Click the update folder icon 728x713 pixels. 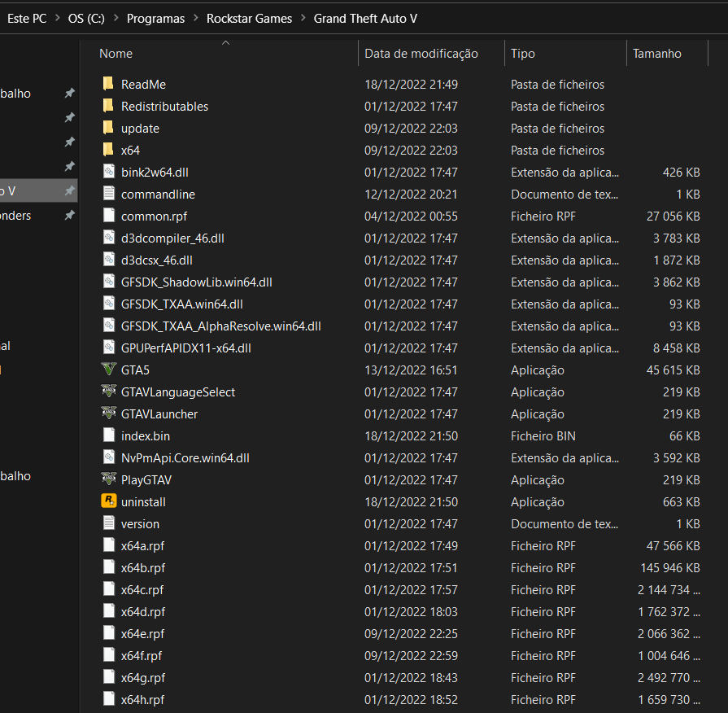(x=108, y=127)
